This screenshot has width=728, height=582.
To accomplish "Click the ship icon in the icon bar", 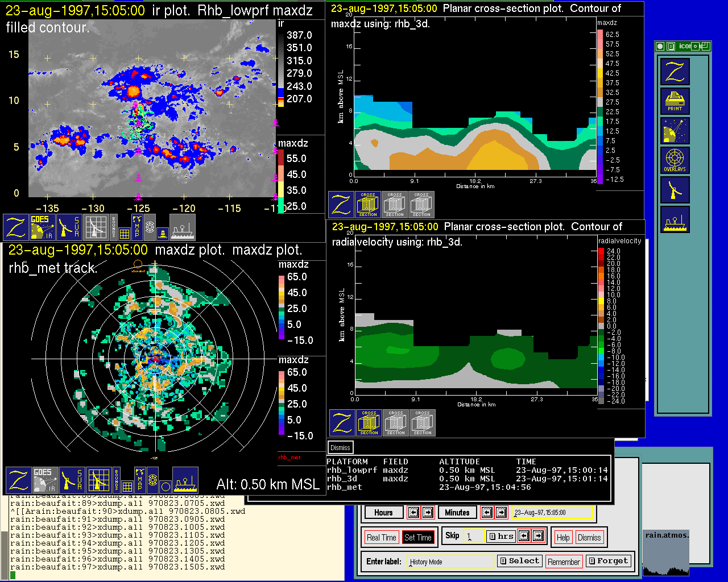I will click(x=675, y=219).
